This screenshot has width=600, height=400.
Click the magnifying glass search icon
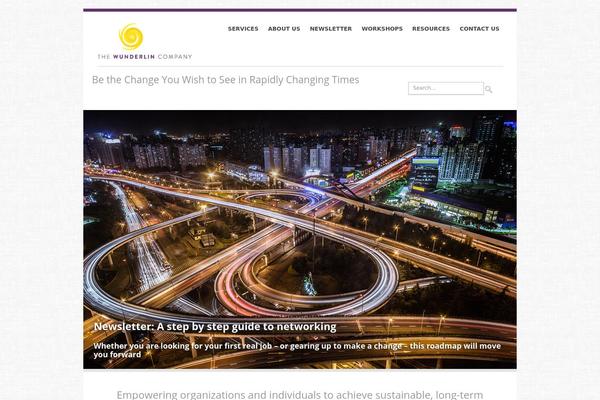point(489,89)
